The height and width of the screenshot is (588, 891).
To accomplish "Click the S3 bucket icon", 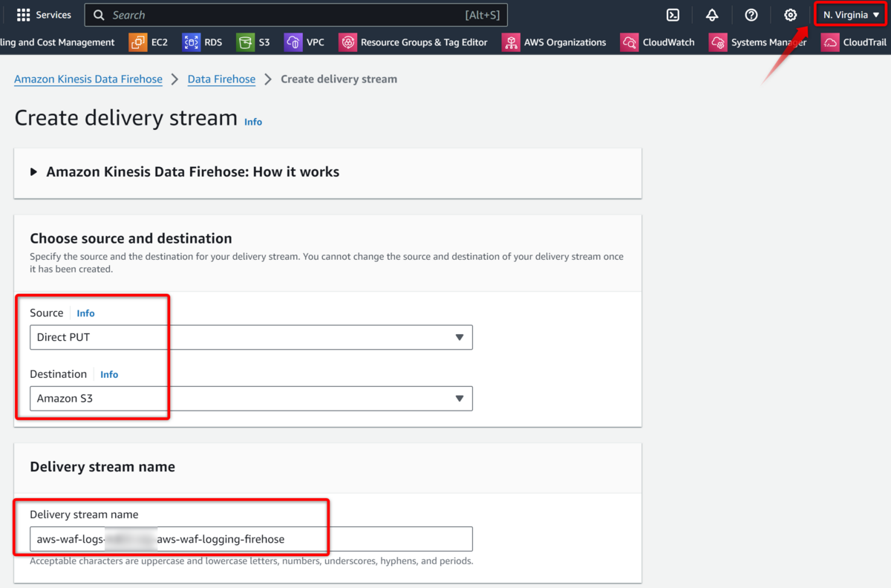I will pos(245,42).
